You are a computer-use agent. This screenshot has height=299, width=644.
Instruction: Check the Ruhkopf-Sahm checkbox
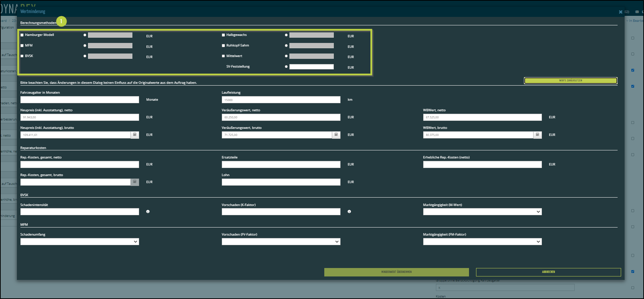click(x=224, y=46)
